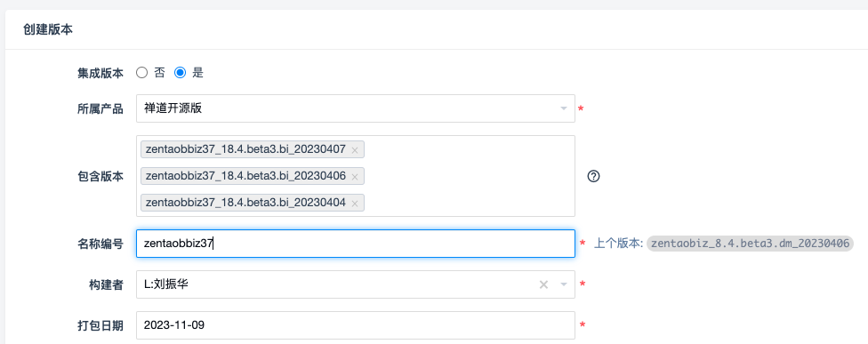This screenshot has width=868, height=344.
Task: Click the zentaobbiz37_18.4.beta3.bi_20230406 tag text
Action: tap(245, 176)
